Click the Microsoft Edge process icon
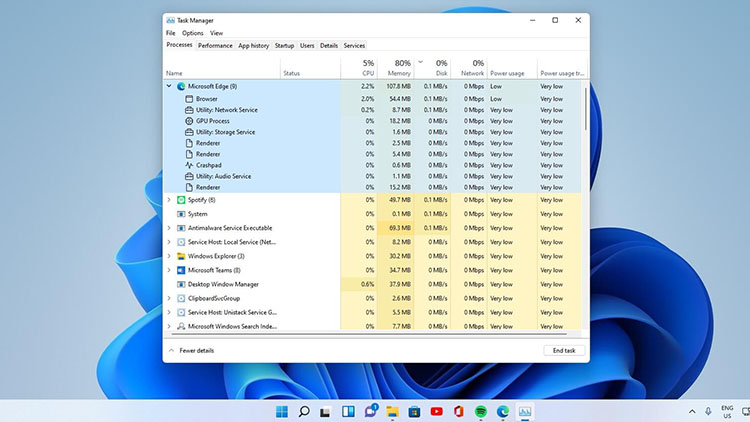 tap(181, 87)
